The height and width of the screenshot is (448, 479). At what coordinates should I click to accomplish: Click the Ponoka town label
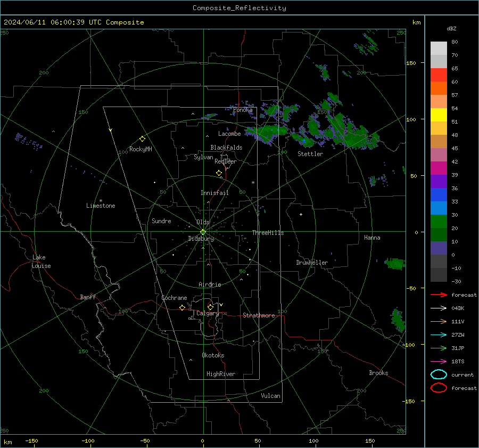(x=243, y=110)
